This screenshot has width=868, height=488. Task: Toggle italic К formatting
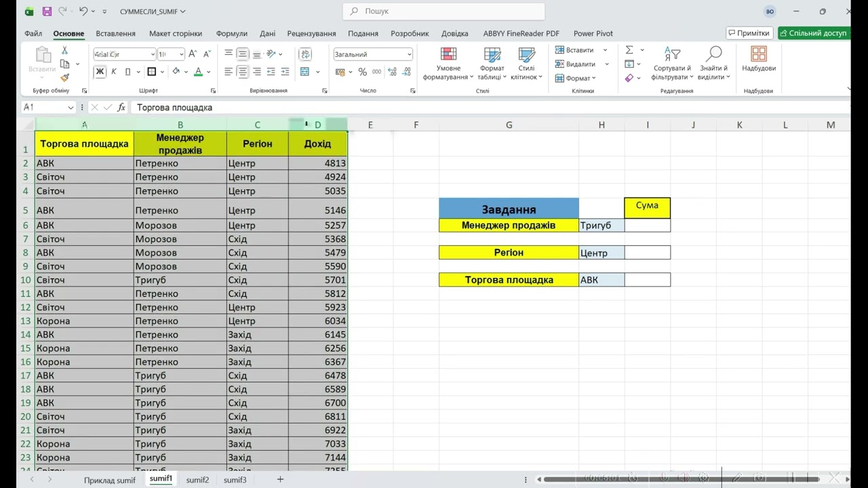tap(114, 72)
